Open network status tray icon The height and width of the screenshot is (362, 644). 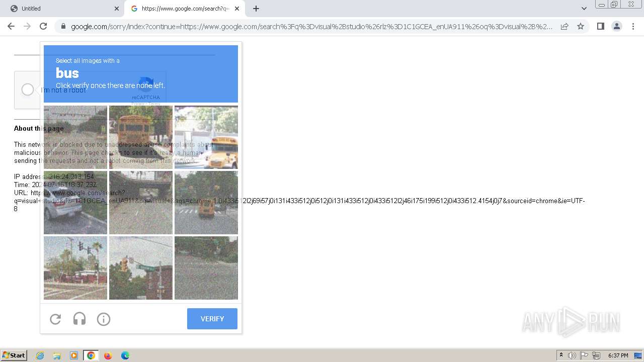pyautogui.click(x=596, y=355)
